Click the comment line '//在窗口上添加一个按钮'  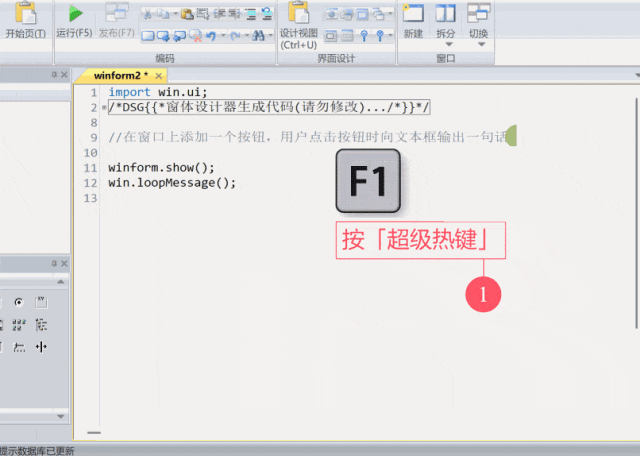point(307,137)
